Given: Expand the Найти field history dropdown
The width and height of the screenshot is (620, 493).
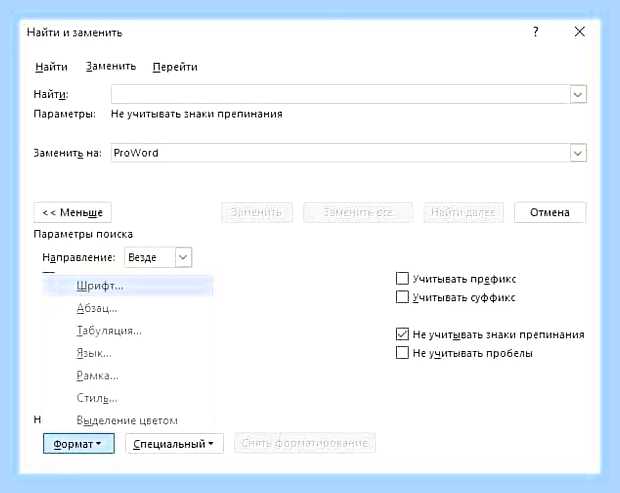Looking at the screenshot, I should pyautogui.click(x=578, y=94).
